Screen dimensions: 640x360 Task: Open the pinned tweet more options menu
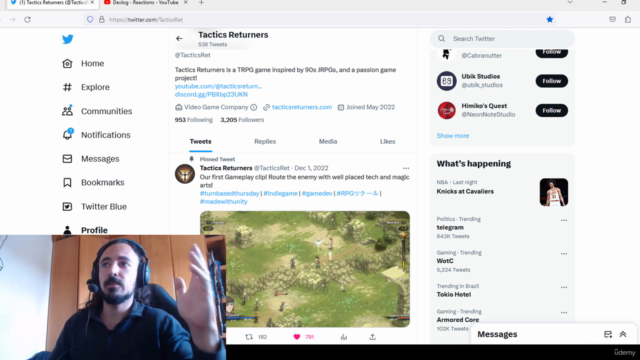pos(406,168)
